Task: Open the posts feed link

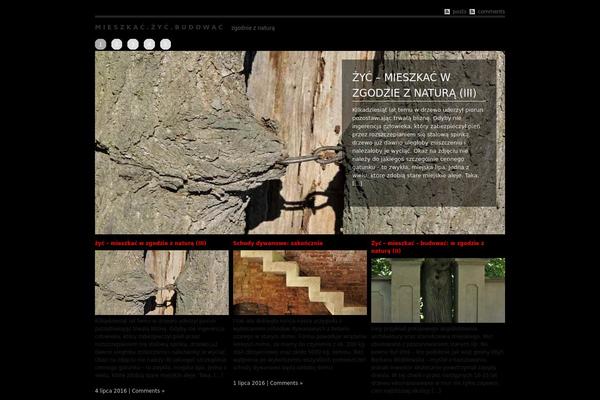Action: [459, 11]
